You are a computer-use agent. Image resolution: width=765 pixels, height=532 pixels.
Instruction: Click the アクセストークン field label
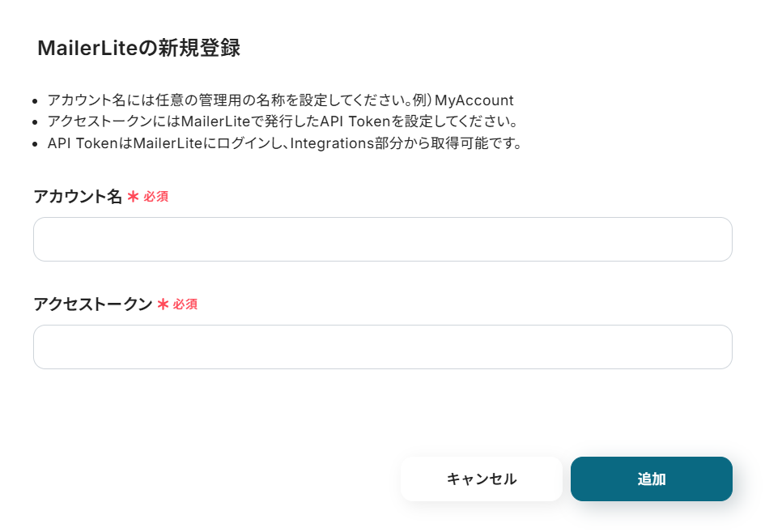coord(92,304)
